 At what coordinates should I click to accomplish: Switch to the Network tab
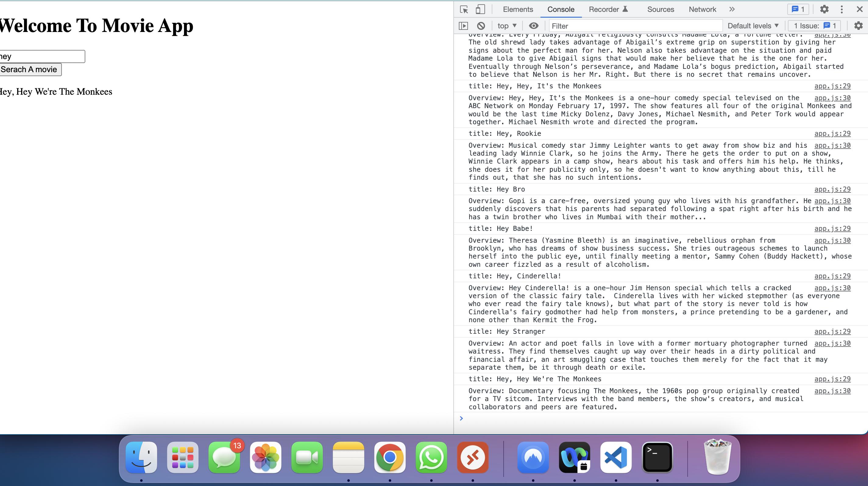(x=702, y=9)
